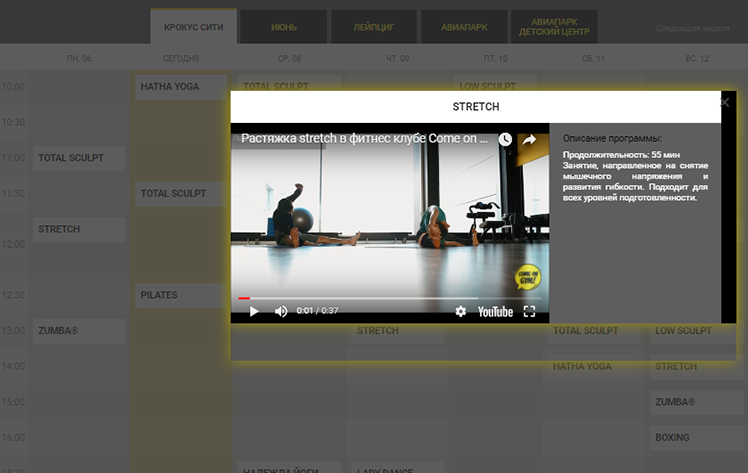Screen dimensions: 748x473
Task: Click the ВС. 12 day header
Action: click(697, 59)
